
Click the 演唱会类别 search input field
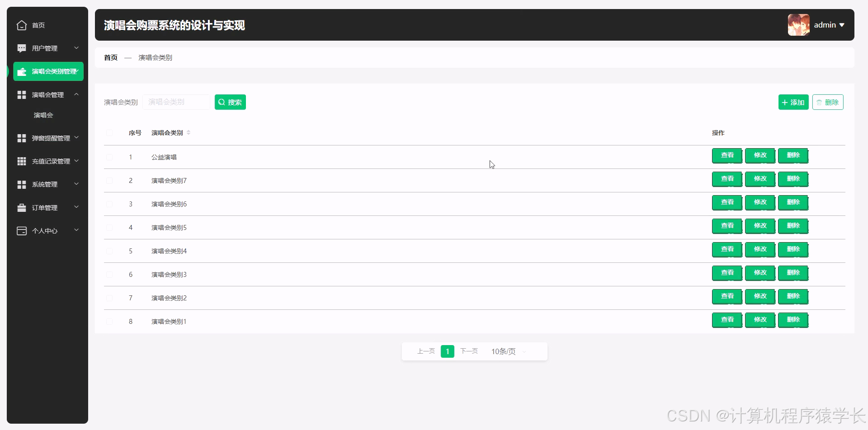(x=176, y=102)
